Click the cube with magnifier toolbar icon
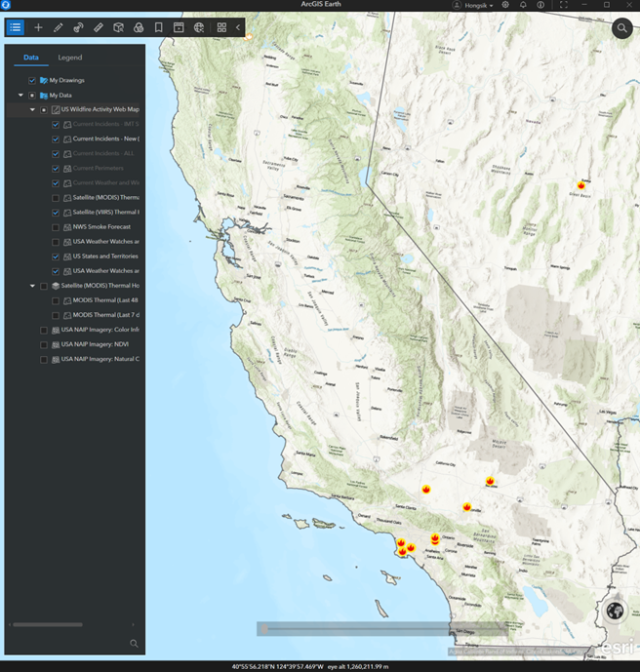The height and width of the screenshot is (672, 640). pyautogui.click(x=118, y=27)
